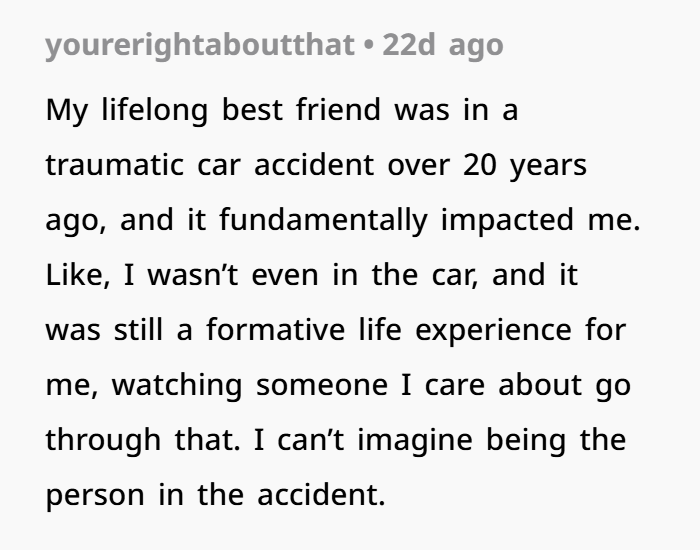Click the words 'through that.'
This screenshot has height=550, width=700.
point(143,440)
